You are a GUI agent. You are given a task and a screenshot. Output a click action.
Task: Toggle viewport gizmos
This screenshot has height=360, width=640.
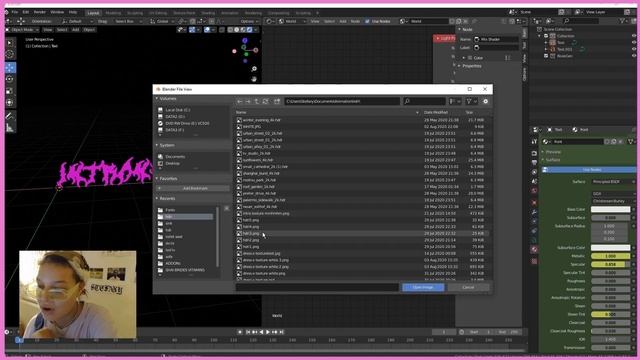click(192, 30)
